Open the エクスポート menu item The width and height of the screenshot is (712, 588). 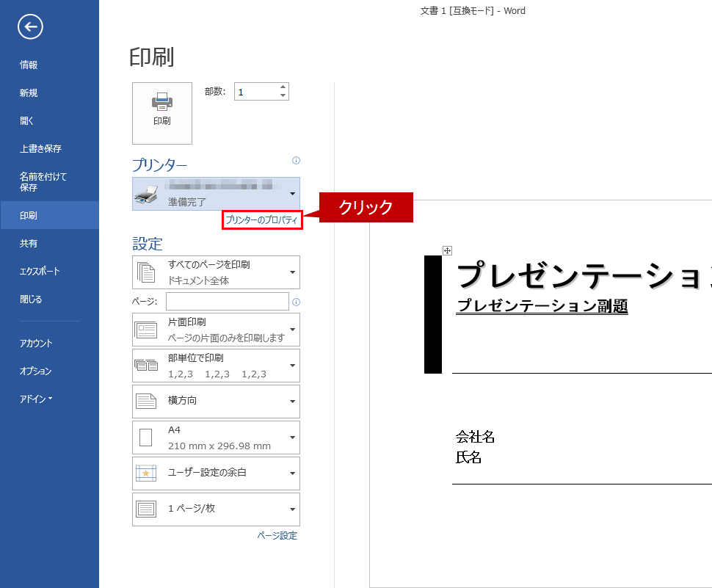click(x=40, y=272)
